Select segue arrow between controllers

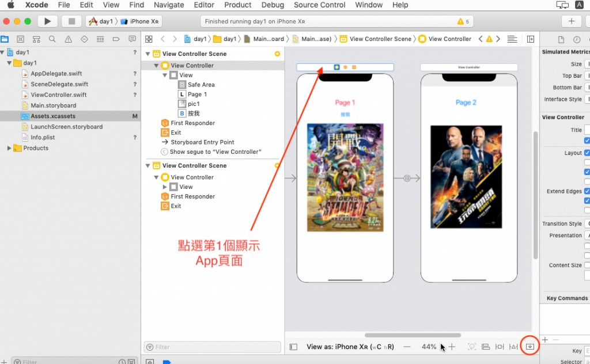[407, 178]
